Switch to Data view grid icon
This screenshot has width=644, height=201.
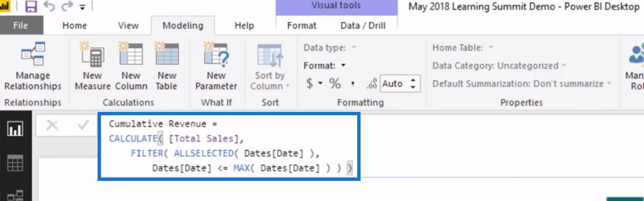point(15,163)
